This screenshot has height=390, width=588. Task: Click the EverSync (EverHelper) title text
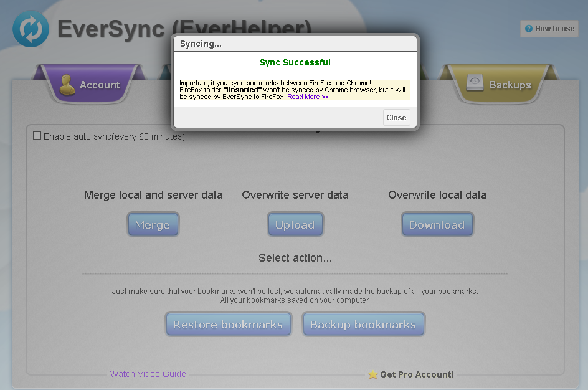(x=184, y=29)
